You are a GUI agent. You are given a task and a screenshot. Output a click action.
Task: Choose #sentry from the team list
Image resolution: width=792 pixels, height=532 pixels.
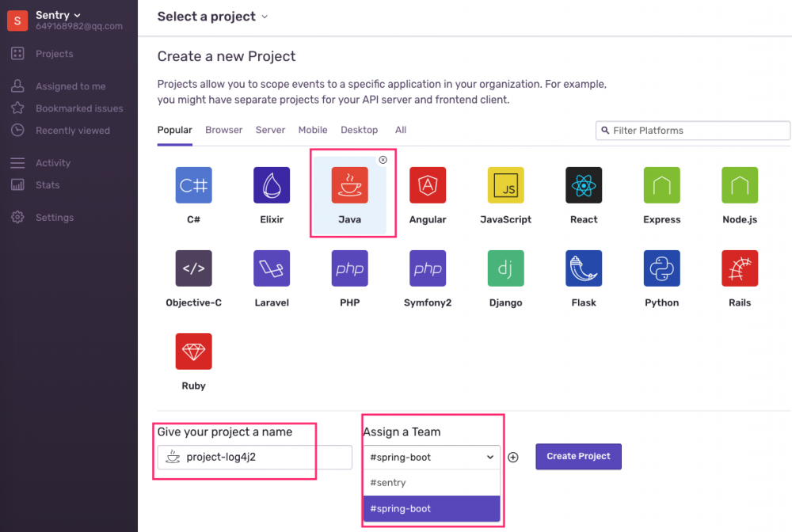click(x=432, y=483)
